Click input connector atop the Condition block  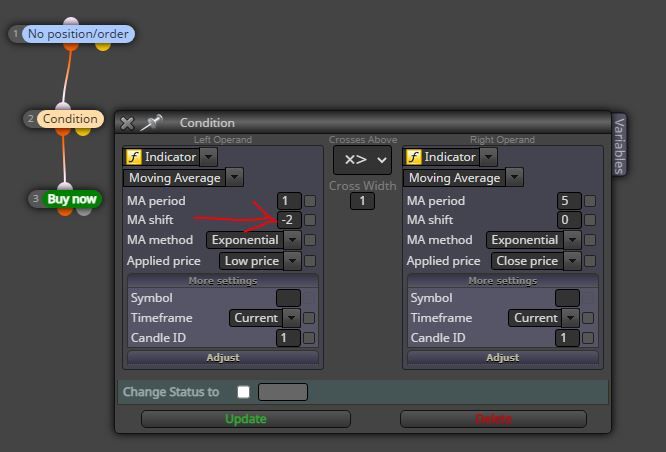pyautogui.click(x=63, y=106)
